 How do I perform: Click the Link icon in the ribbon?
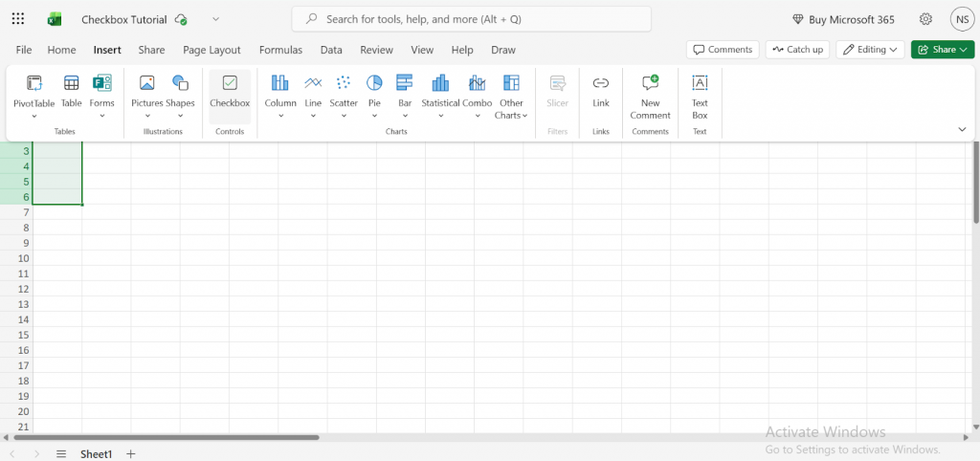point(600,91)
